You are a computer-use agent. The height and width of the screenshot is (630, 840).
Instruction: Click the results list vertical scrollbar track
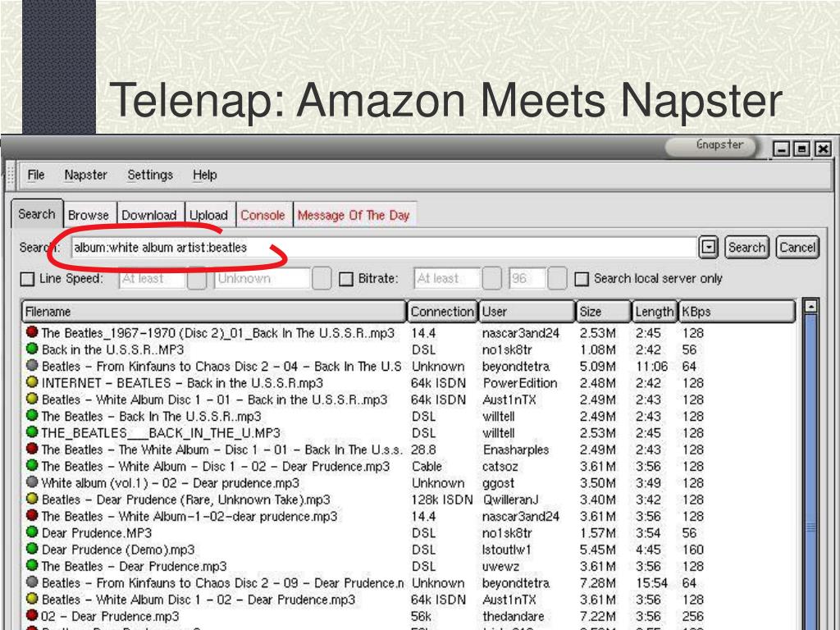pos(811,472)
